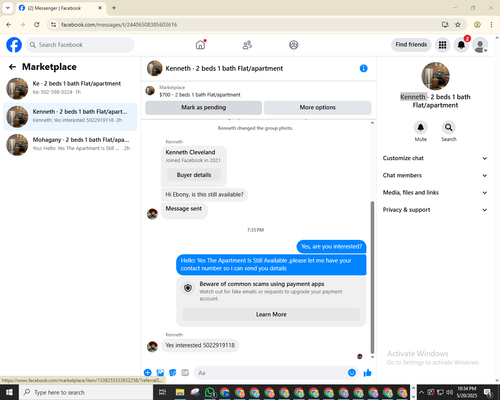500x400 pixels.
Task: Mute the conversation with bell icon
Action: click(x=421, y=127)
